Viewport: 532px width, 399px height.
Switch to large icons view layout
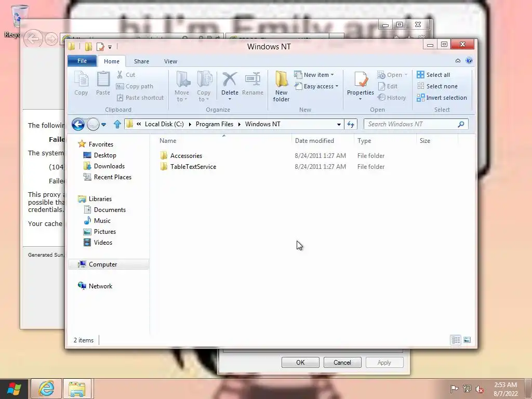467,340
